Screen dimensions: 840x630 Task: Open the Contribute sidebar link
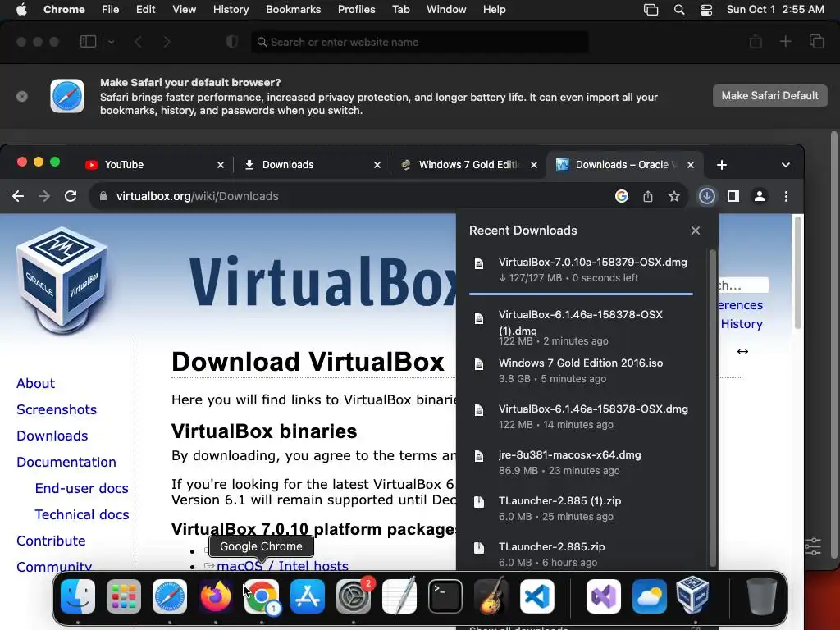[x=51, y=541]
